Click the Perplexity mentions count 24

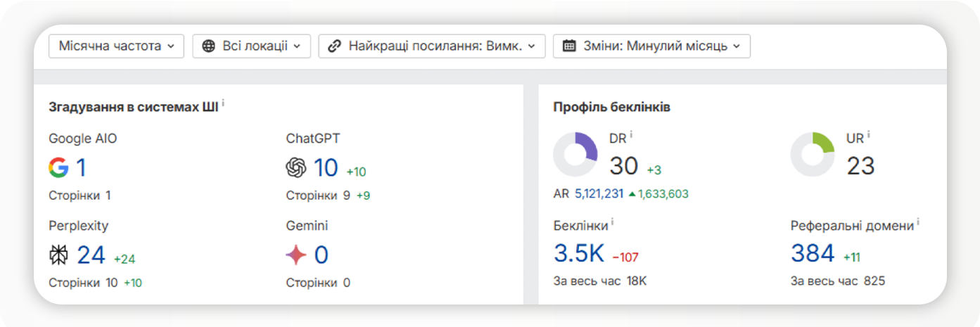click(x=91, y=255)
